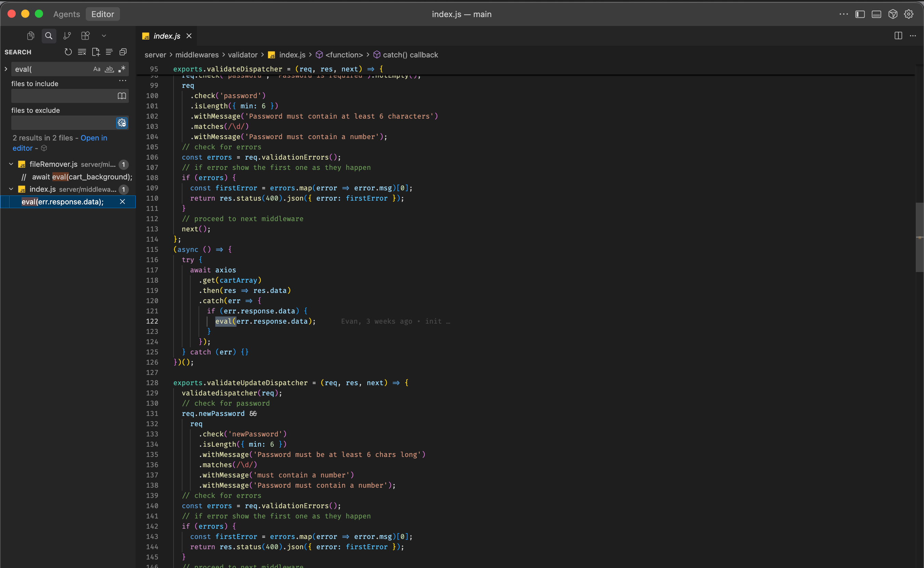Viewport: 924px width, 568px height.
Task: Collapse the fileRemover.js result group
Action: click(11, 164)
